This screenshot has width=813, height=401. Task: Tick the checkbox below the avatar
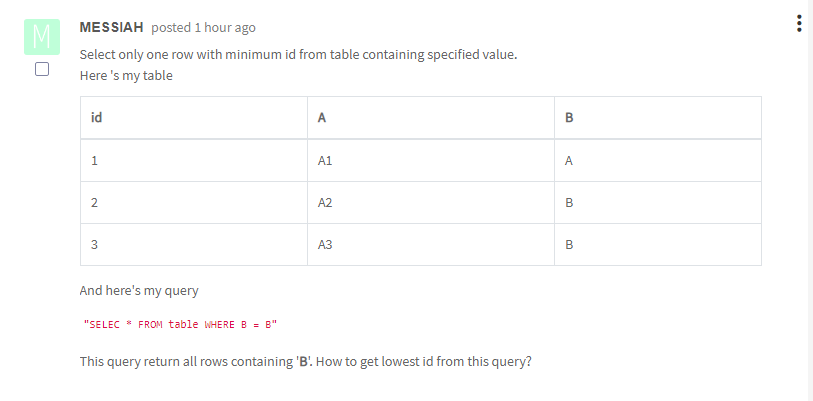point(42,69)
